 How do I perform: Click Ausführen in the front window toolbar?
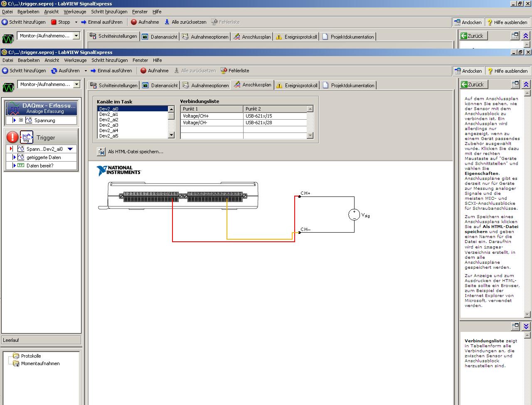pyautogui.click(x=65, y=71)
